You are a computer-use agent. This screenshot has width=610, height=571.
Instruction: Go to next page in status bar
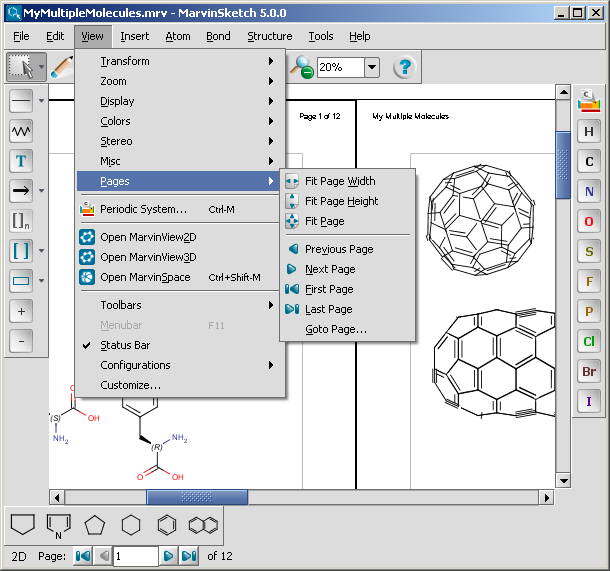pyautogui.click(x=169, y=555)
